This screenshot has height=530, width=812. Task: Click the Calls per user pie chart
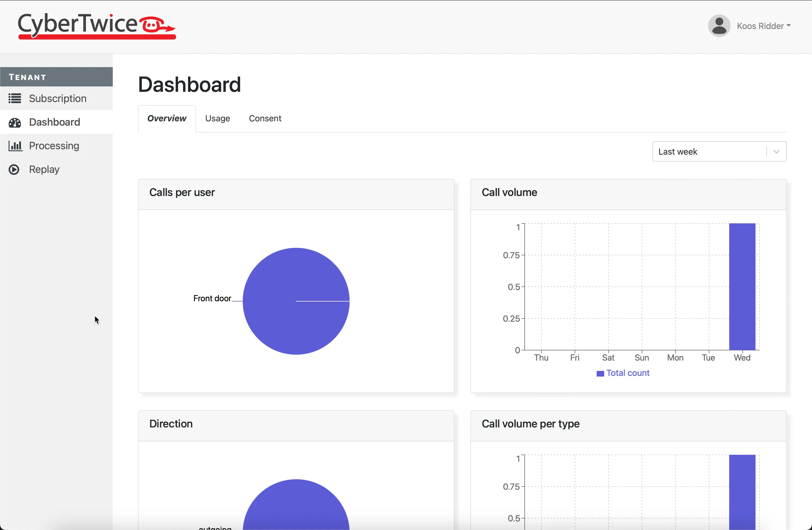[x=296, y=301]
